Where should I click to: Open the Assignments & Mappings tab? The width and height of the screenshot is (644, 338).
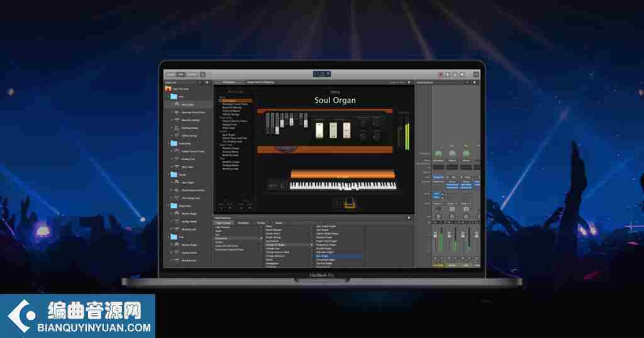pos(260,82)
